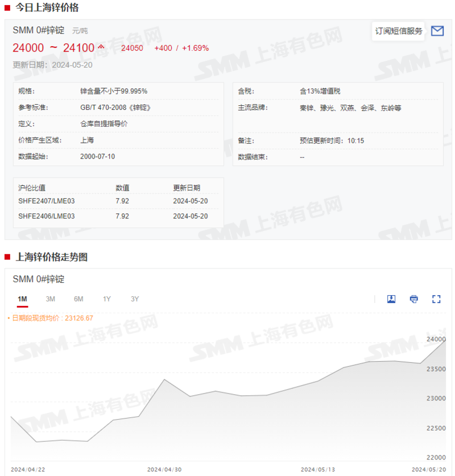Click the 22000 y-axis label
The image size is (455, 476).
tap(436, 457)
